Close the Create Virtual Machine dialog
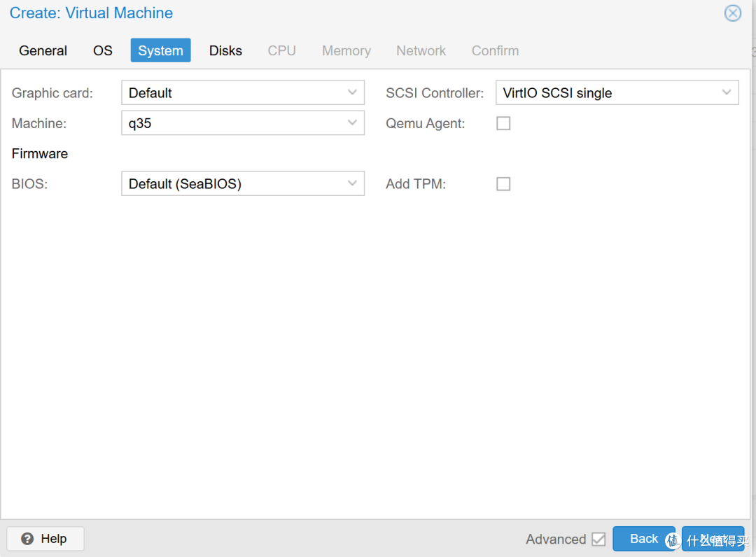Screen dimensions: 756x557 coord(732,13)
